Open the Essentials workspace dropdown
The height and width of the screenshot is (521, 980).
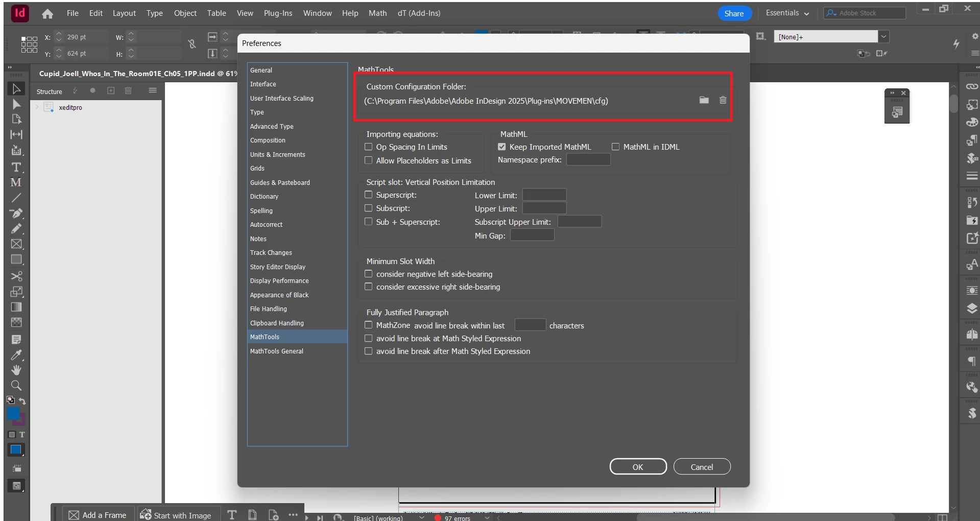click(787, 13)
